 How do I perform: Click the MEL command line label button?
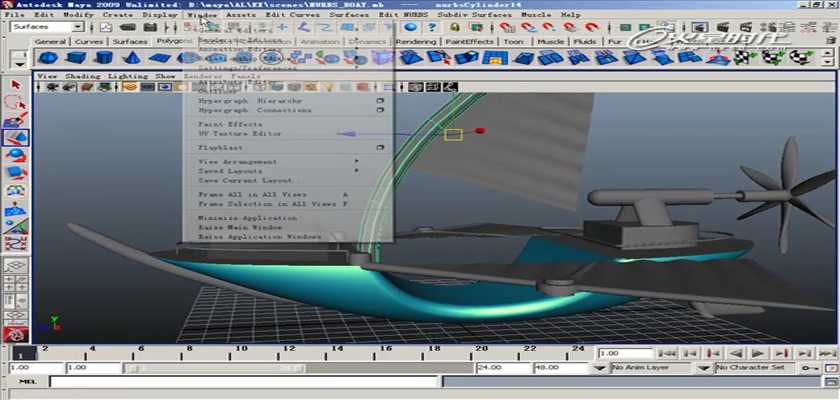[x=28, y=382]
